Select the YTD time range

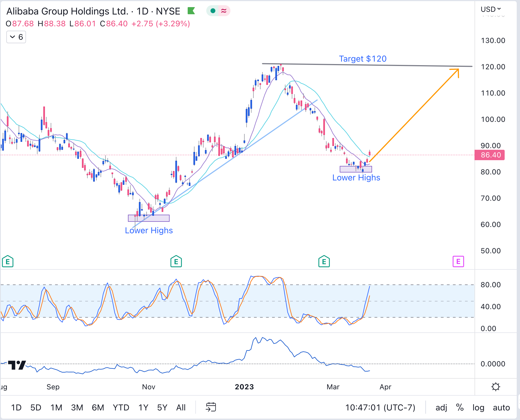coord(121,407)
